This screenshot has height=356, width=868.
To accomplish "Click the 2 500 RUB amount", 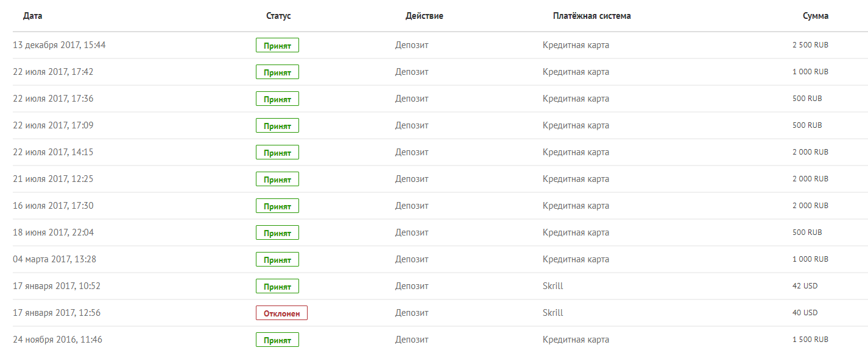I will (810, 45).
